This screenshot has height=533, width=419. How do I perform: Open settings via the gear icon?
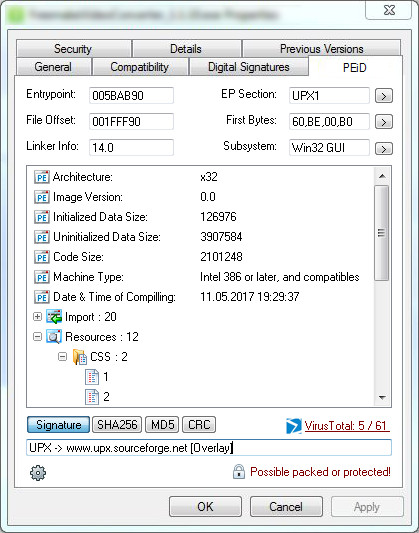pyautogui.click(x=38, y=473)
